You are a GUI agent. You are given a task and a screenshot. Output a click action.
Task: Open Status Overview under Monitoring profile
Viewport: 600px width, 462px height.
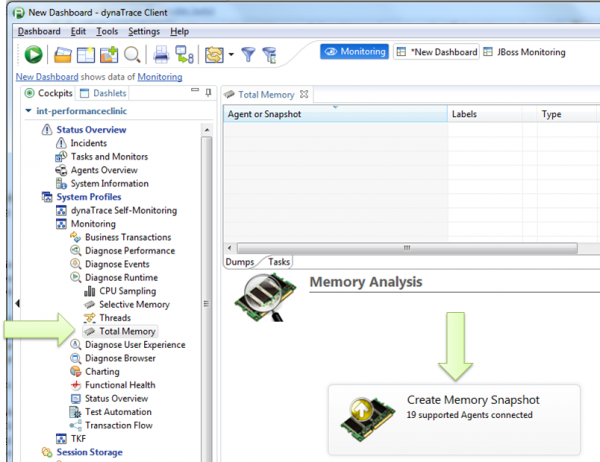click(116, 398)
